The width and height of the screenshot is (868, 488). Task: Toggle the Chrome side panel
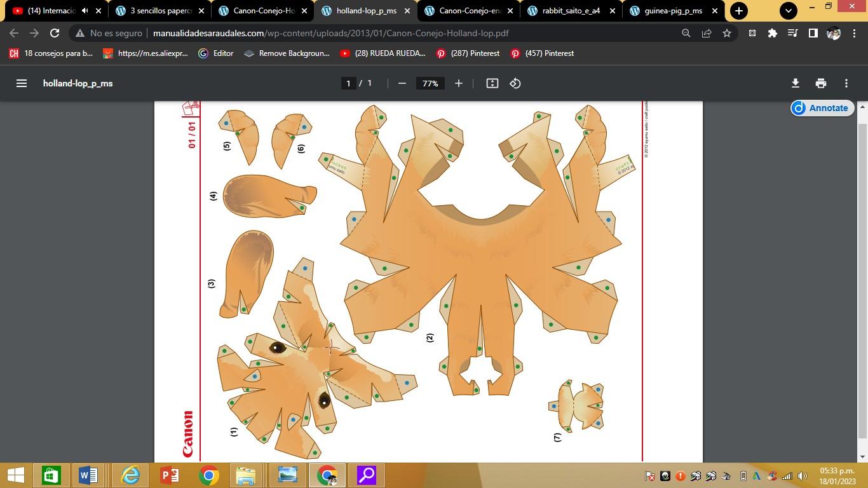813,33
